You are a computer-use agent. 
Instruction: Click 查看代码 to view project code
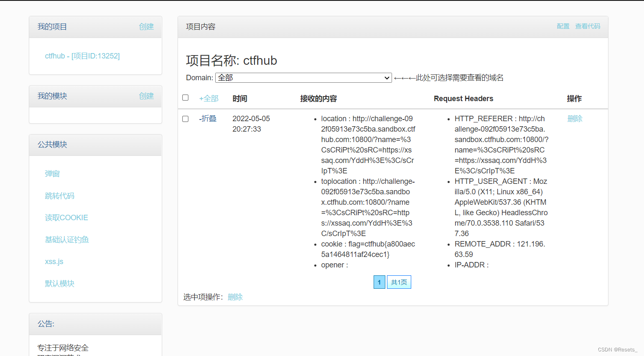pyautogui.click(x=588, y=26)
